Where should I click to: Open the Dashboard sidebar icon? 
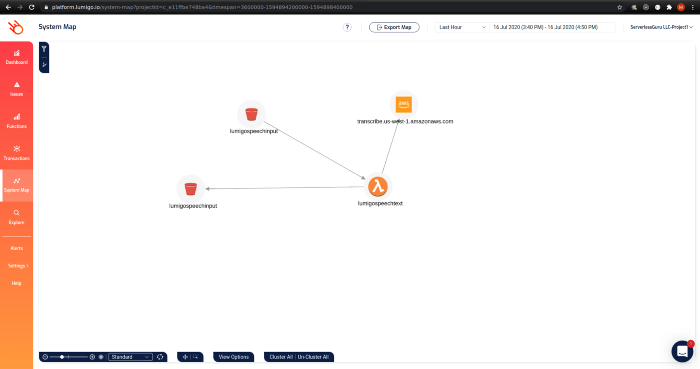pyautogui.click(x=17, y=57)
